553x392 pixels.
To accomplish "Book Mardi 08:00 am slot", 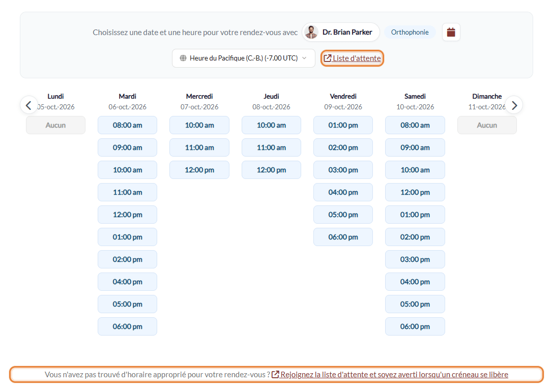I will tap(127, 125).
